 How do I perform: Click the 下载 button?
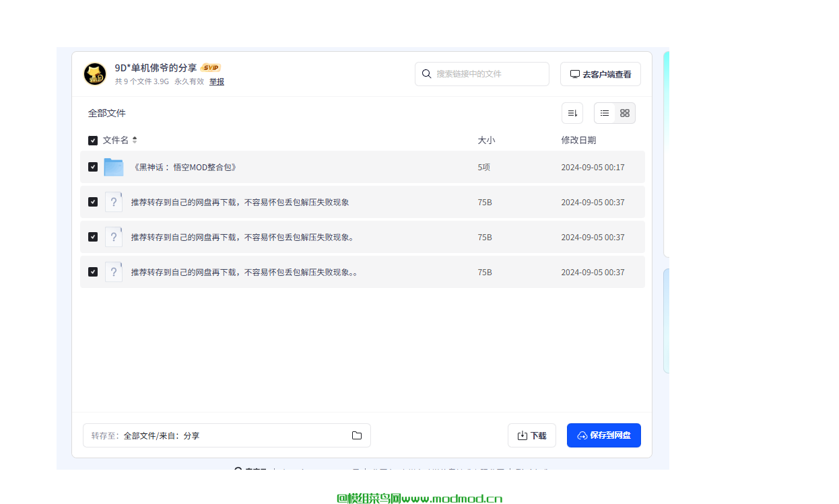[x=531, y=435]
